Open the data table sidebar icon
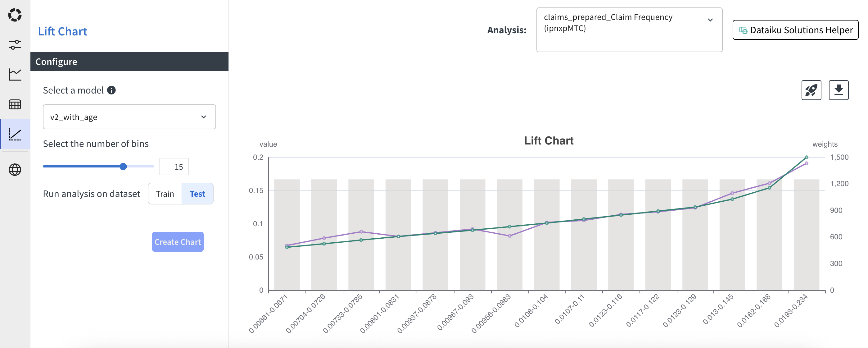 (x=15, y=104)
